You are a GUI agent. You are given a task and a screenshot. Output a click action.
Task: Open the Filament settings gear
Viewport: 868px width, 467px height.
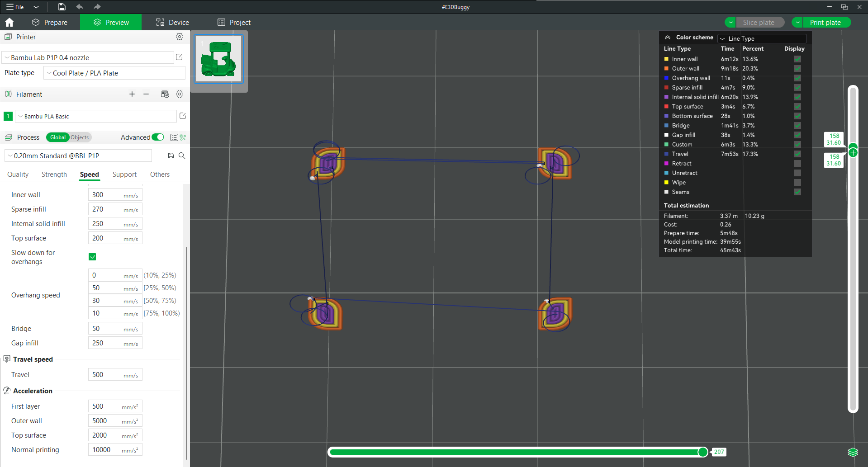(180, 94)
